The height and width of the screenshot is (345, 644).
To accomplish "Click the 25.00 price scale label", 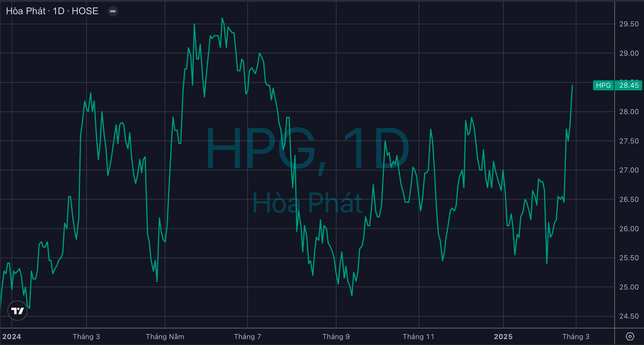I will click(x=629, y=287).
